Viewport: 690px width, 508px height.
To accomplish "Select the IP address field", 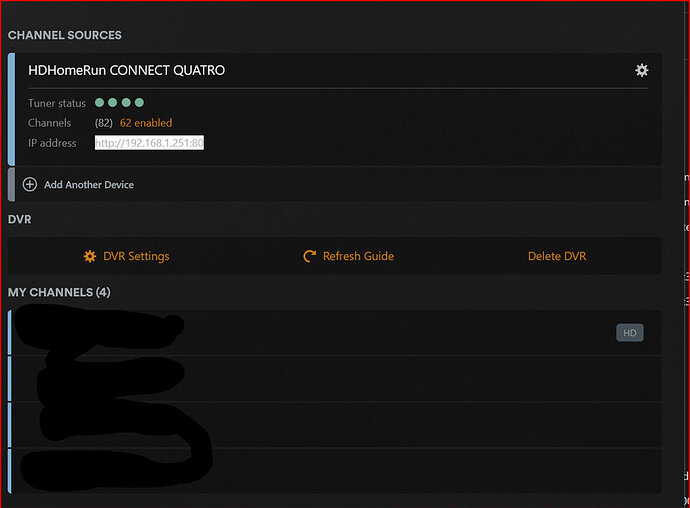I will 149,143.
